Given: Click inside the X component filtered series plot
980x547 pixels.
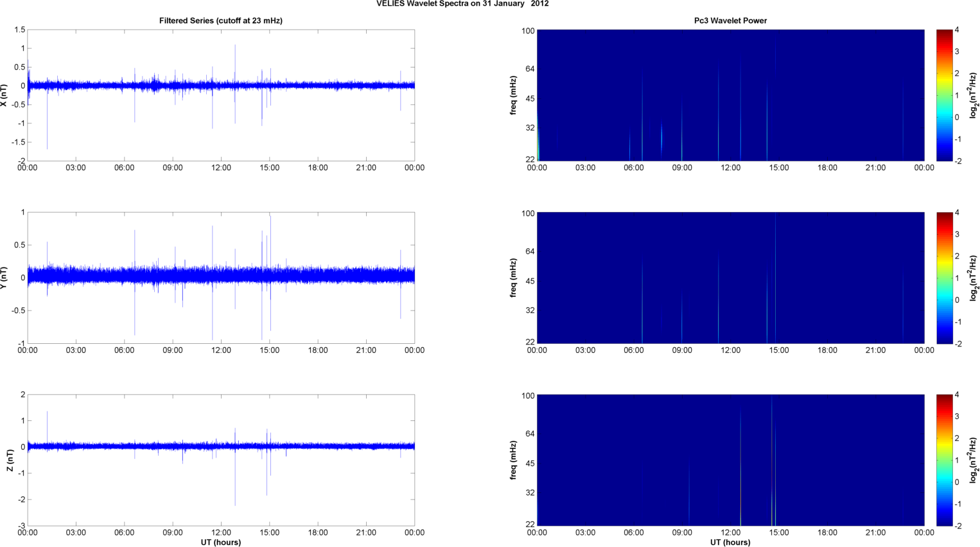Looking at the screenshot, I should click(221, 95).
